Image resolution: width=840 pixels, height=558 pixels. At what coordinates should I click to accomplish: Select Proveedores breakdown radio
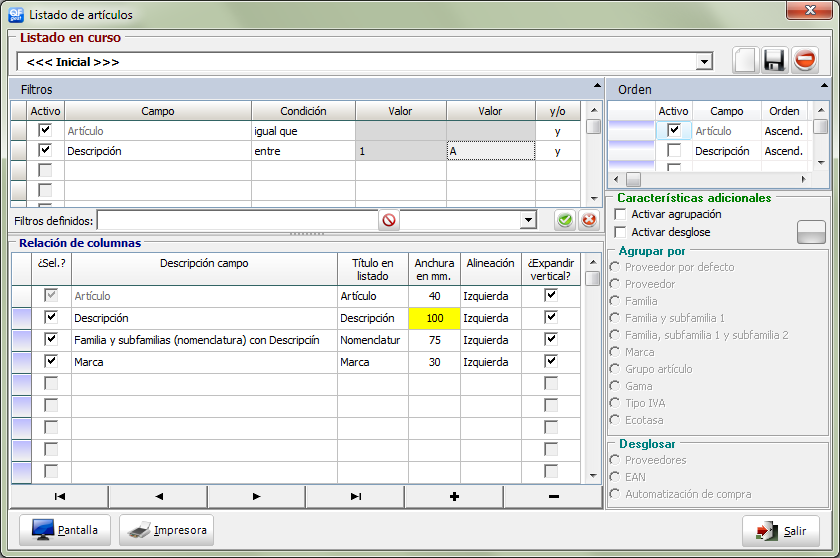point(615,460)
